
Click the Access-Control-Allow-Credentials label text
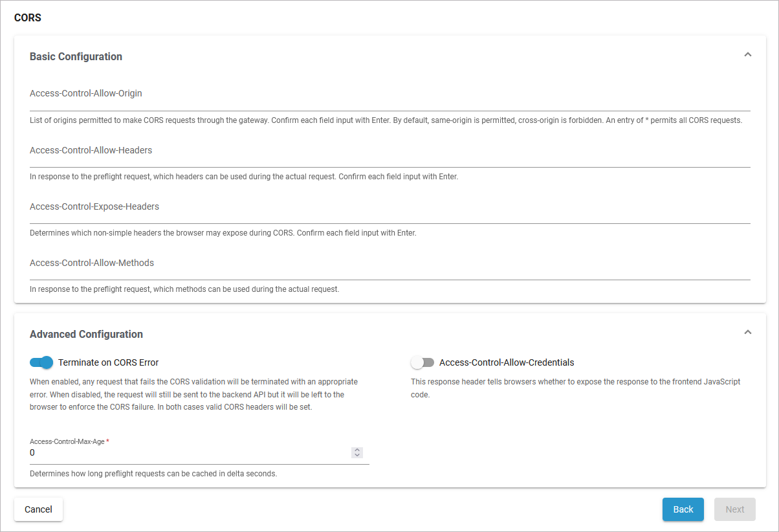coord(507,362)
